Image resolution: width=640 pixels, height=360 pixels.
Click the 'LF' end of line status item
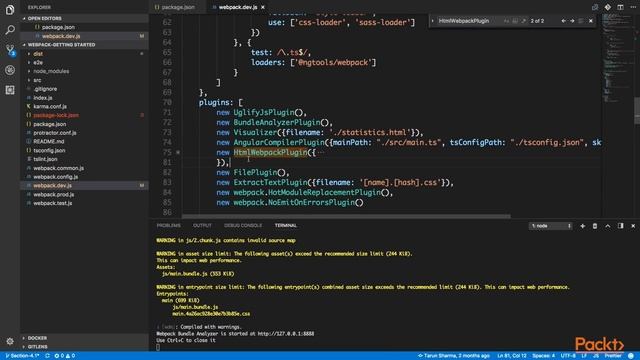[584, 356]
